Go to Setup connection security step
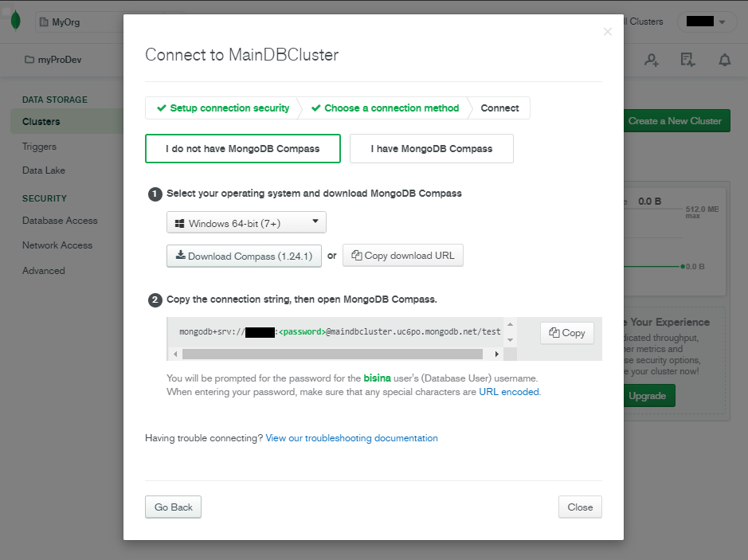This screenshot has width=748, height=560. 223,108
